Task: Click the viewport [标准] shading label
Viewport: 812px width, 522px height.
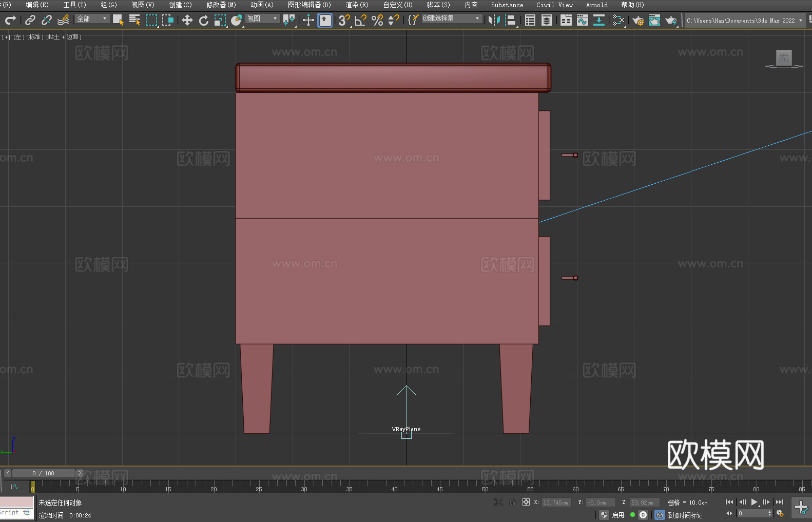Action: (x=35, y=37)
